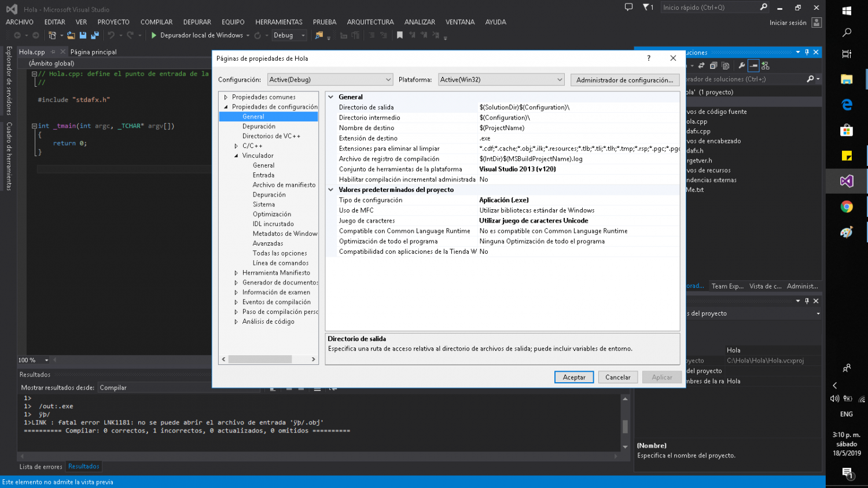Image resolution: width=868 pixels, height=488 pixels.
Task: Click the Open File folder icon in toolbar
Action: tap(71, 35)
